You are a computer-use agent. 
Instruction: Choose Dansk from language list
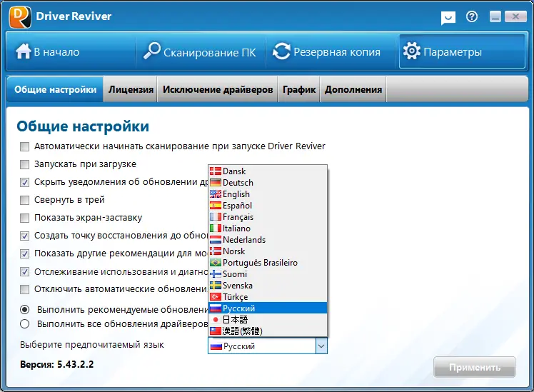point(268,171)
